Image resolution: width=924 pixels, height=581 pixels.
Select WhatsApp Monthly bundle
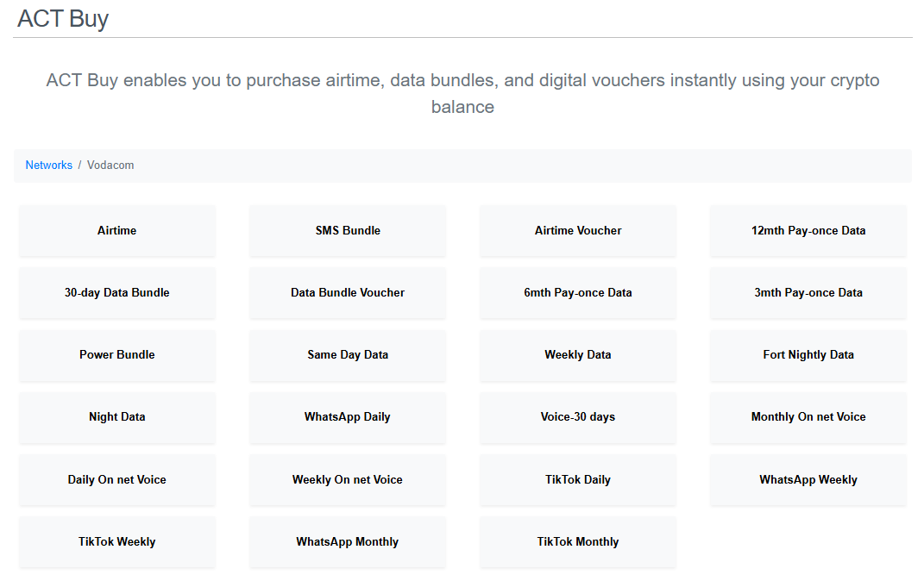(x=348, y=542)
